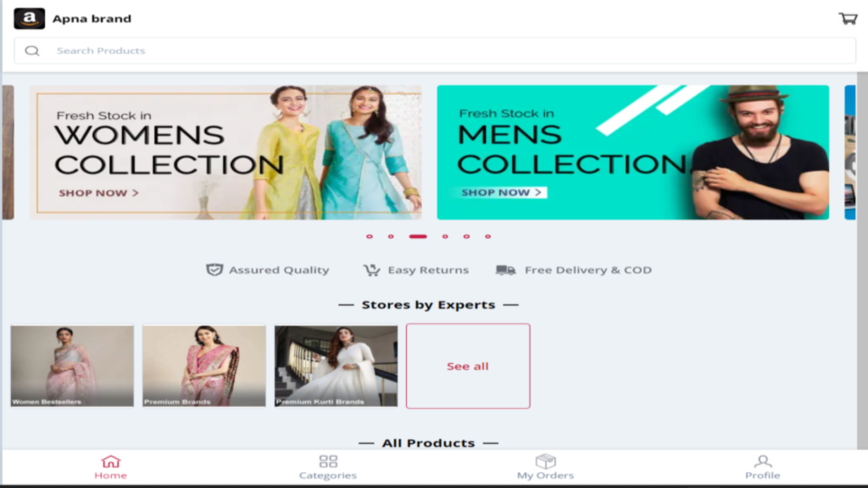Select the Home tab icon
The height and width of the screenshot is (488, 868).
pyautogui.click(x=111, y=462)
